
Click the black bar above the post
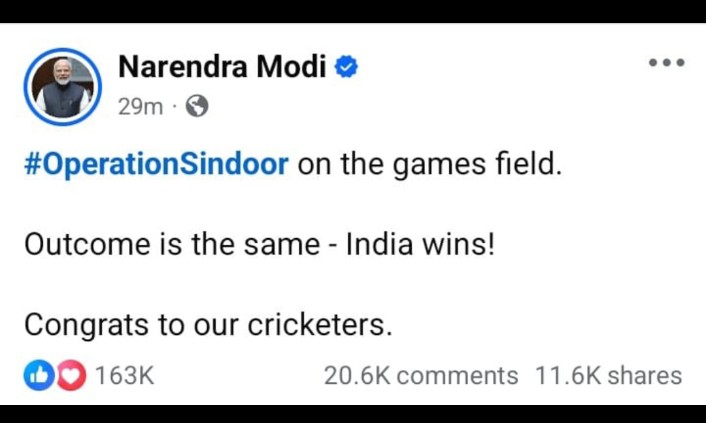353,11
